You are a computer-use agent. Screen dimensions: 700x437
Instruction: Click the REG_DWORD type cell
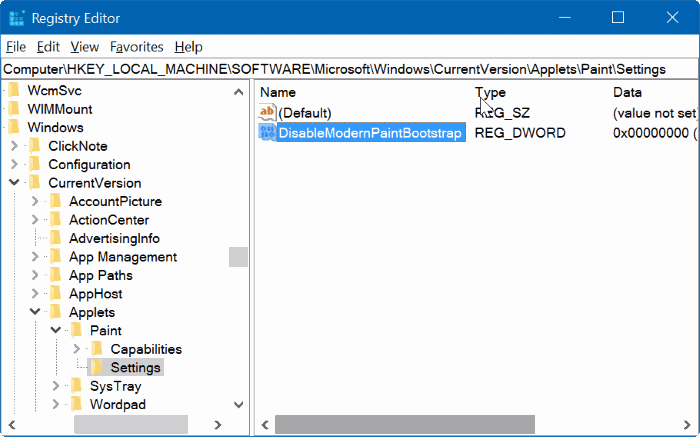tap(520, 133)
